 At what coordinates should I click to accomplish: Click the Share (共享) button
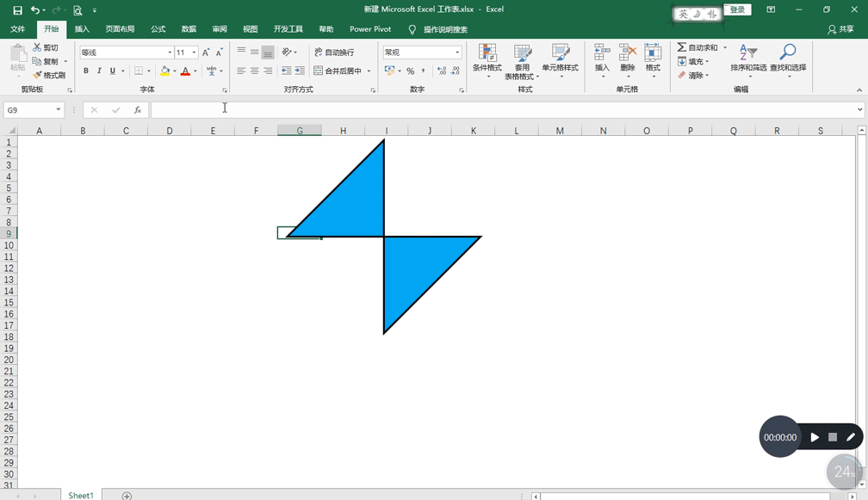tap(840, 29)
